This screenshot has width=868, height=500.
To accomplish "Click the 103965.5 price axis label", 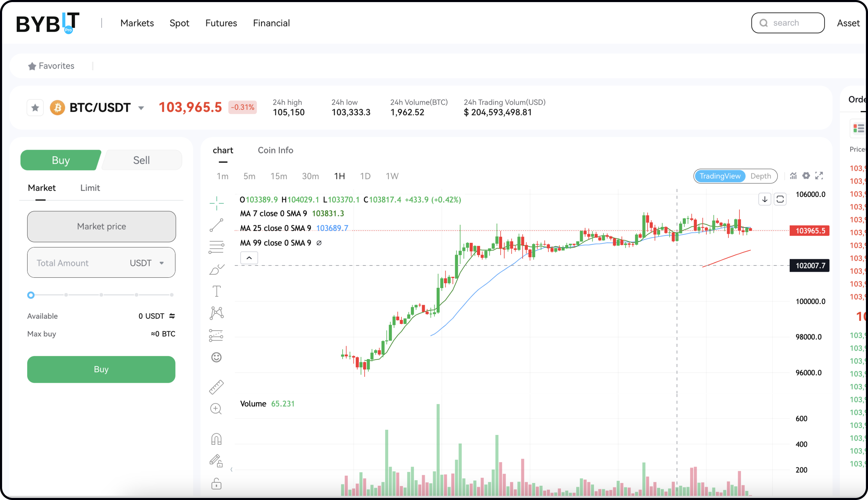I will [x=810, y=231].
